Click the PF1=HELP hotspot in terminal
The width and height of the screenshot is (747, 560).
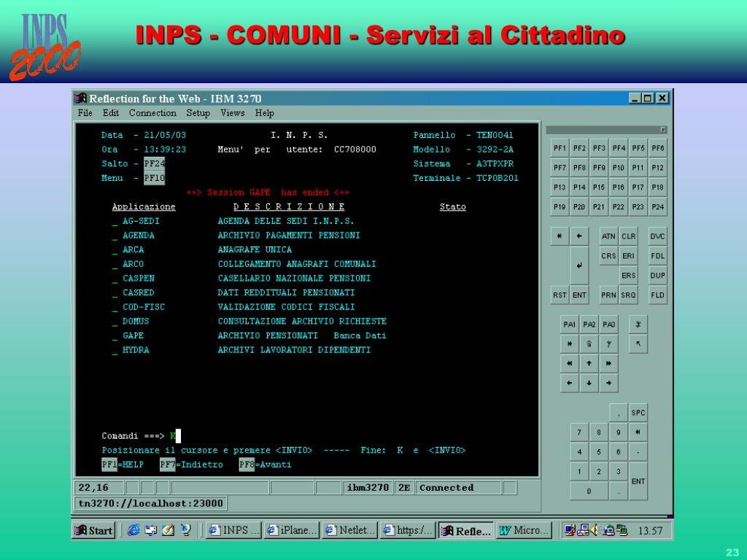(123, 464)
